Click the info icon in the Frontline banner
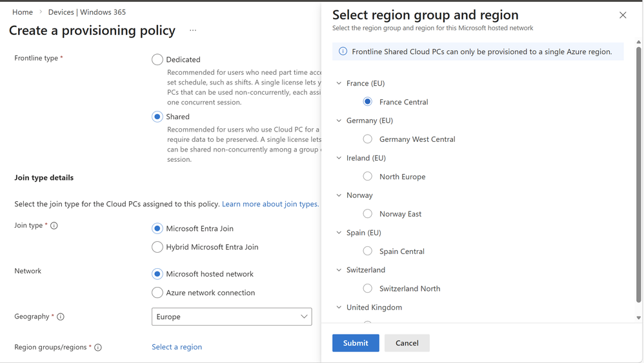The width and height of the screenshot is (644, 363). 343,52
